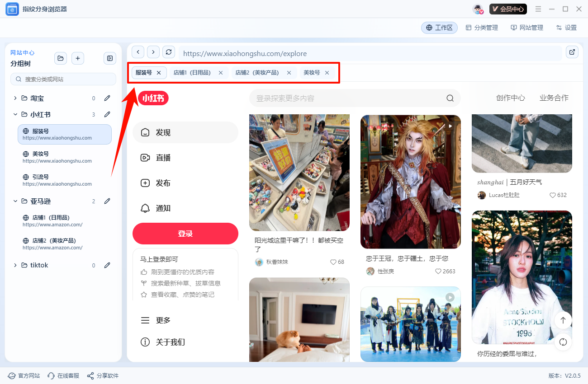Open 关于我们 in Xiaohongshu sidebar
The image size is (588, 384).
[x=185, y=342]
